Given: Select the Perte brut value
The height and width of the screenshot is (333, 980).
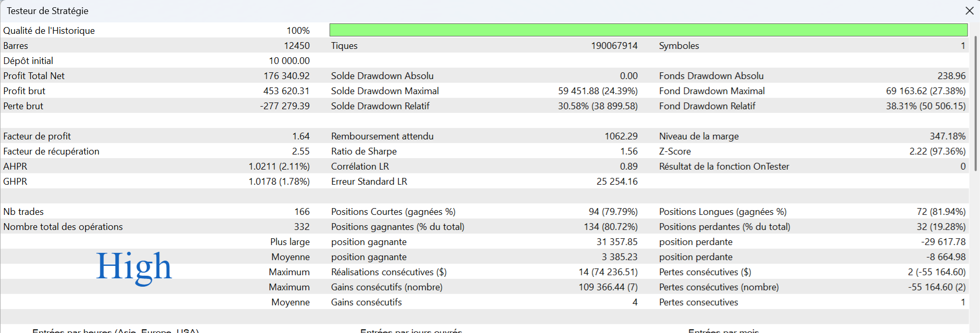Looking at the screenshot, I should pyautogui.click(x=284, y=106).
